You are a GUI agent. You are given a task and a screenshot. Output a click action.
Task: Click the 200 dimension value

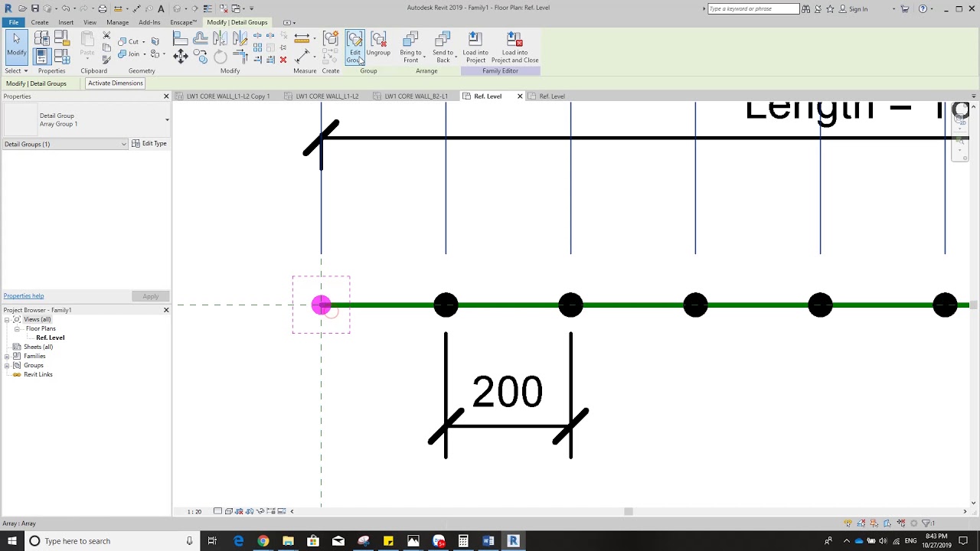coord(507,392)
